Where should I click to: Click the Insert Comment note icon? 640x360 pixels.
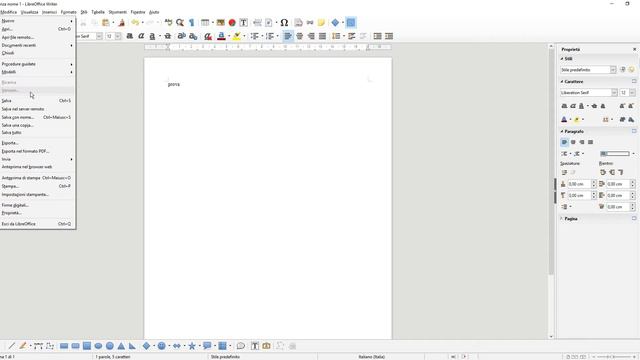pyautogui.click(x=321, y=23)
